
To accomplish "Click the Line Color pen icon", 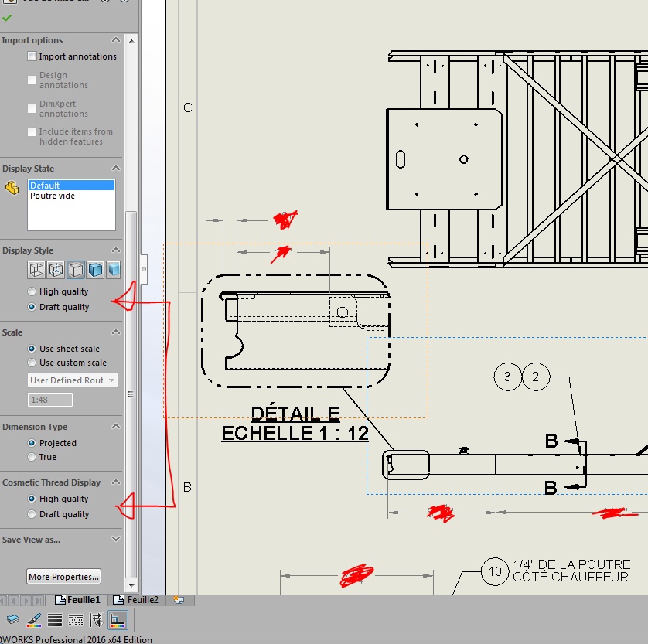I will 33,619.
